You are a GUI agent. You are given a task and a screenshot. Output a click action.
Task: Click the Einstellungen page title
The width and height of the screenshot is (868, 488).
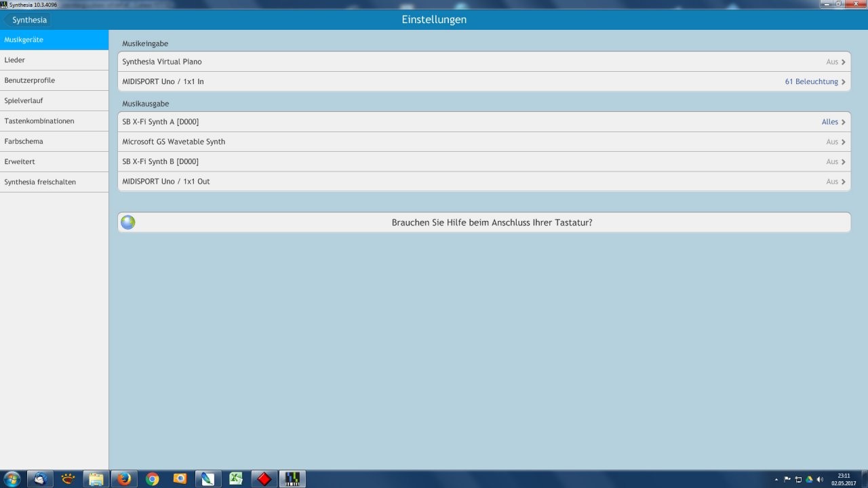(x=434, y=20)
